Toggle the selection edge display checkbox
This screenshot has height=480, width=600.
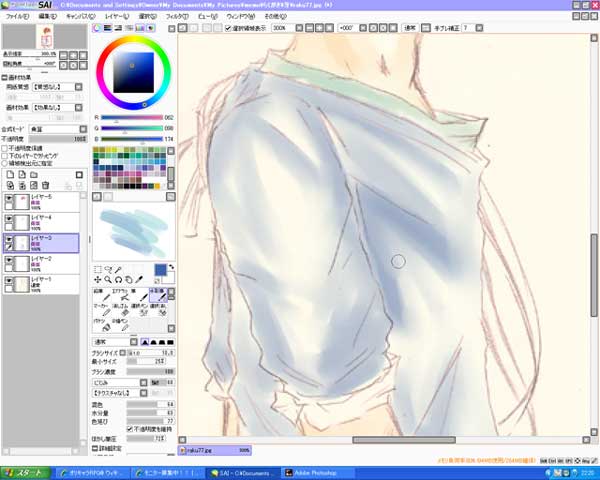coord(228,28)
